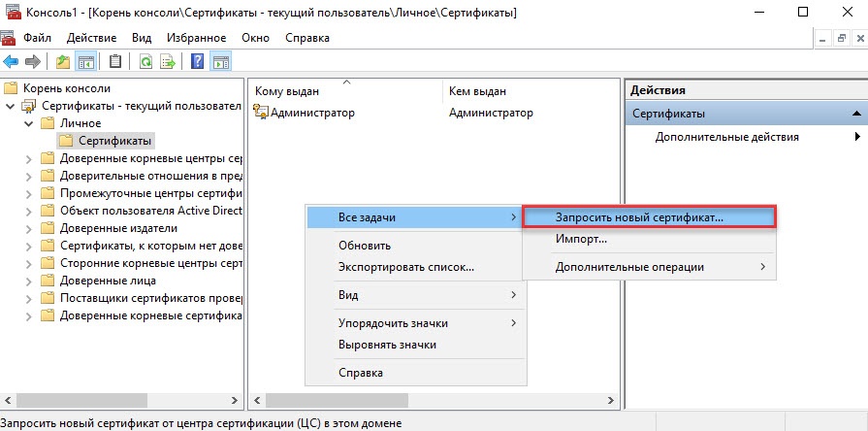Expand Промежуточные центры сертификации node

pyautogui.click(x=29, y=193)
